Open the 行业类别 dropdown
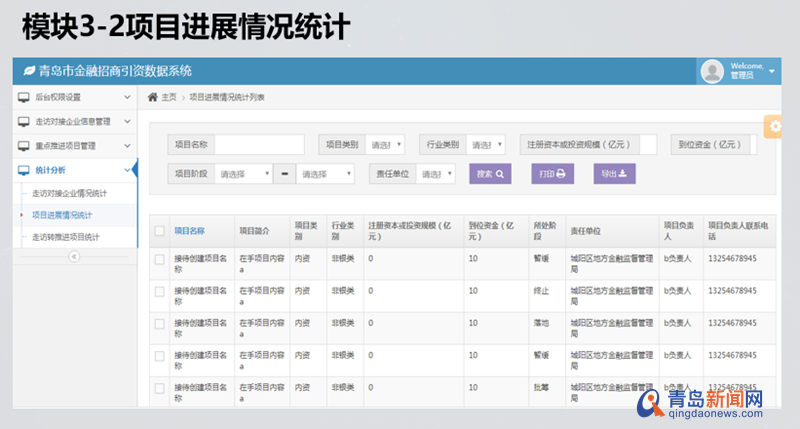The height and width of the screenshot is (429, 800). (487, 145)
